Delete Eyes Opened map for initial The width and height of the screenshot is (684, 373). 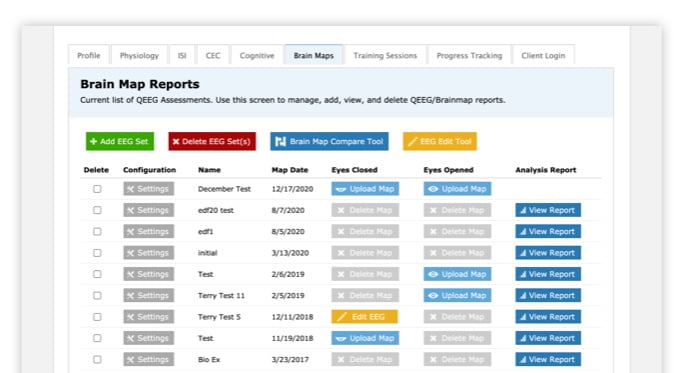tap(457, 253)
